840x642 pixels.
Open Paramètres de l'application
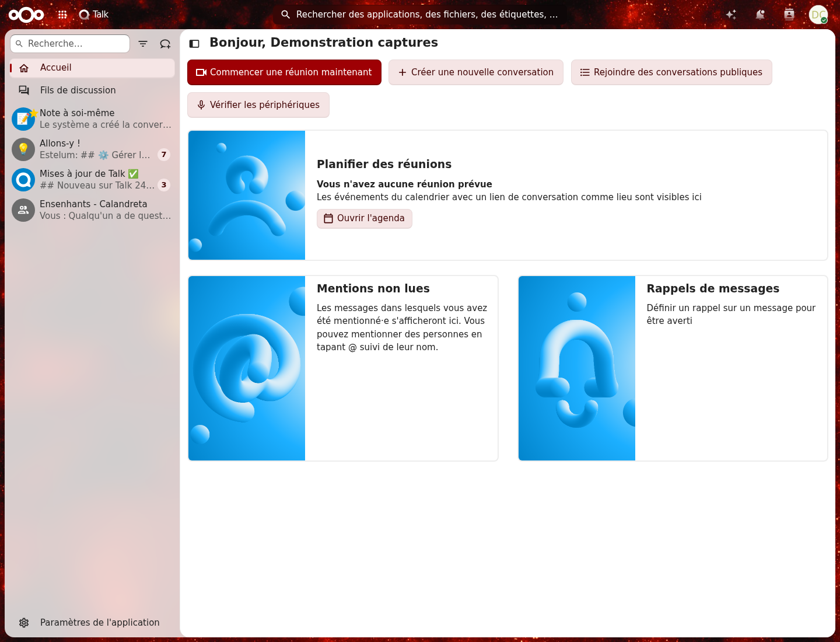[x=92, y=623]
